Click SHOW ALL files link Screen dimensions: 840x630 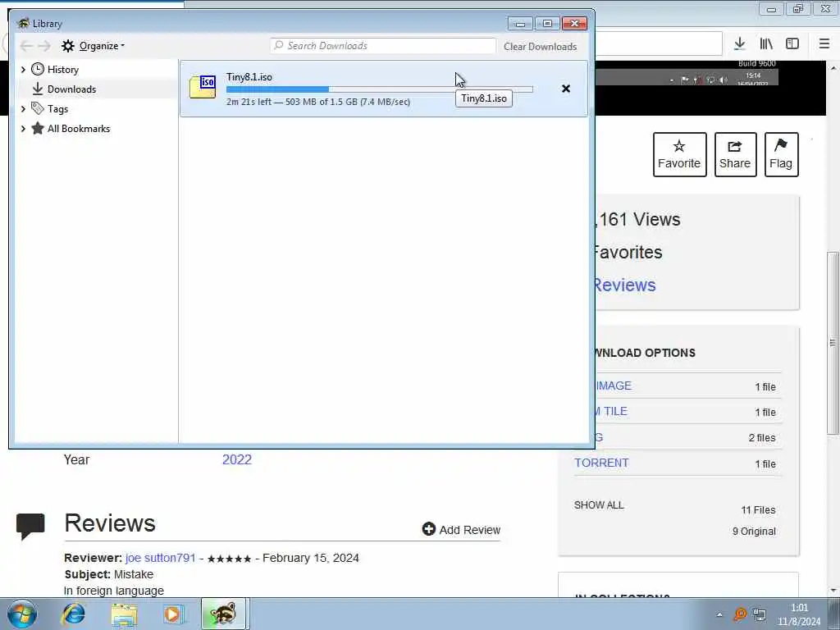click(599, 505)
